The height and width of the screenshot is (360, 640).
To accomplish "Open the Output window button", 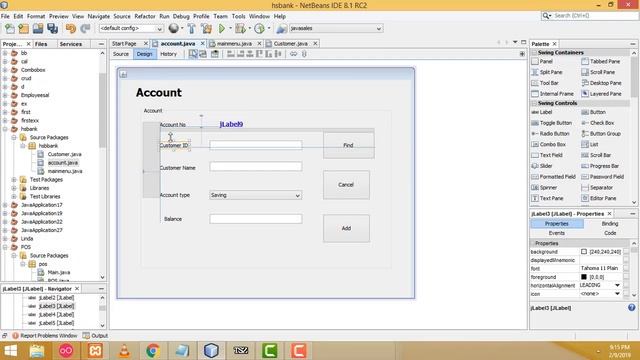I will (x=96, y=336).
